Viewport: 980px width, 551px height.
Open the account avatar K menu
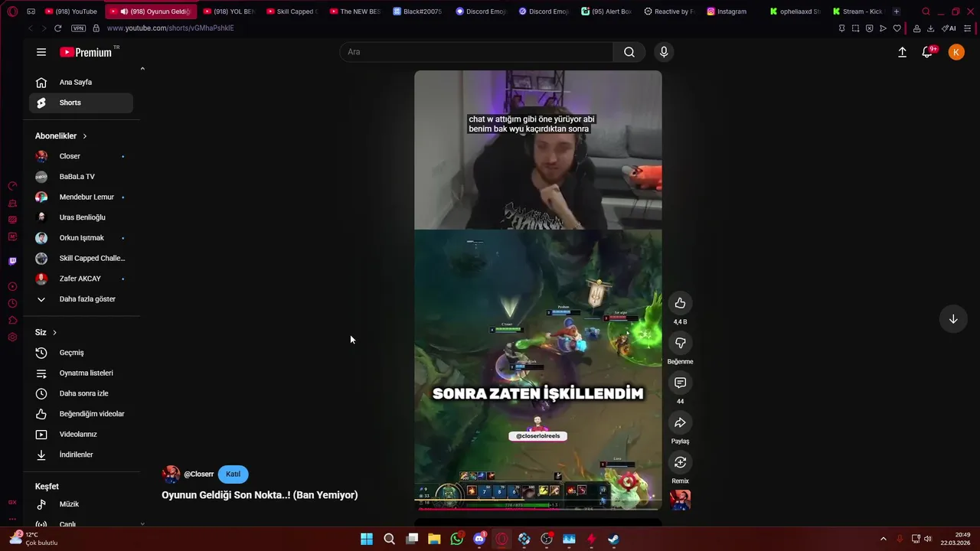click(x=956, y=52)
